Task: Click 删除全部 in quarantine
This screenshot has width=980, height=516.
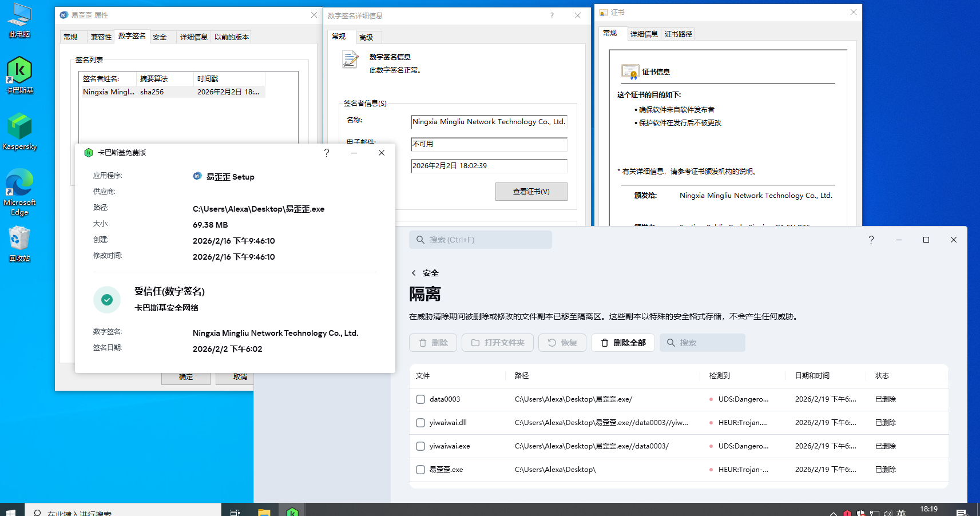Action: point(623,343)
